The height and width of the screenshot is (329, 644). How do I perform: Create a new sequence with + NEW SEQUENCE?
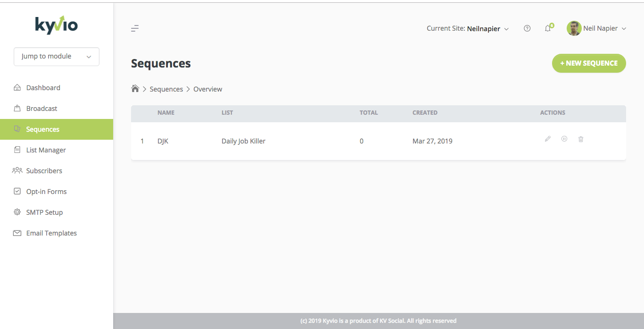click(589, 63)
